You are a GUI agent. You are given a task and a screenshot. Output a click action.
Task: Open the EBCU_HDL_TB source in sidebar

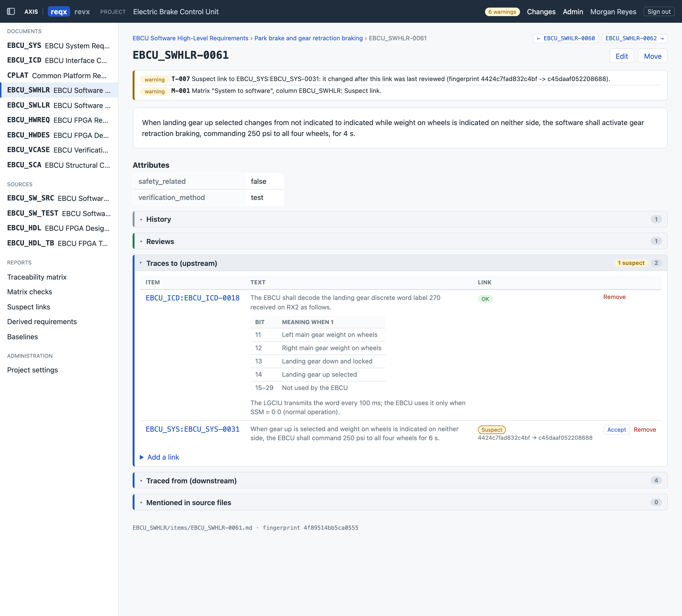click(59, 243)
